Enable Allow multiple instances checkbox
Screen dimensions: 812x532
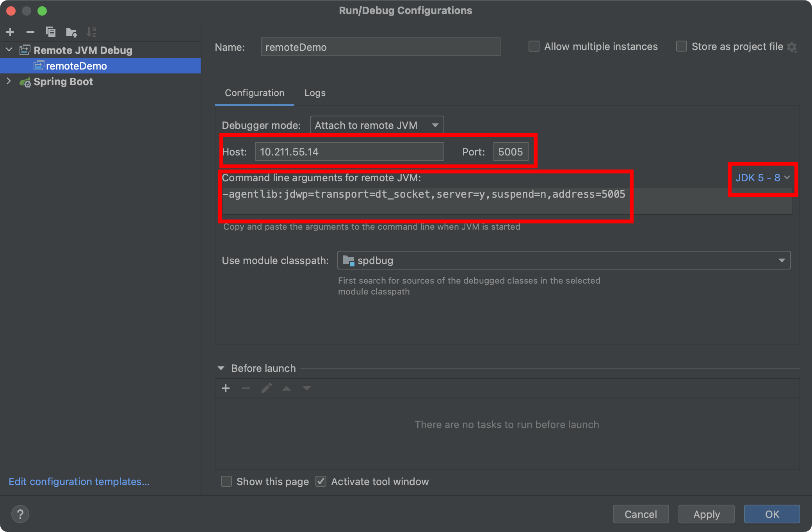pos(534,46)
